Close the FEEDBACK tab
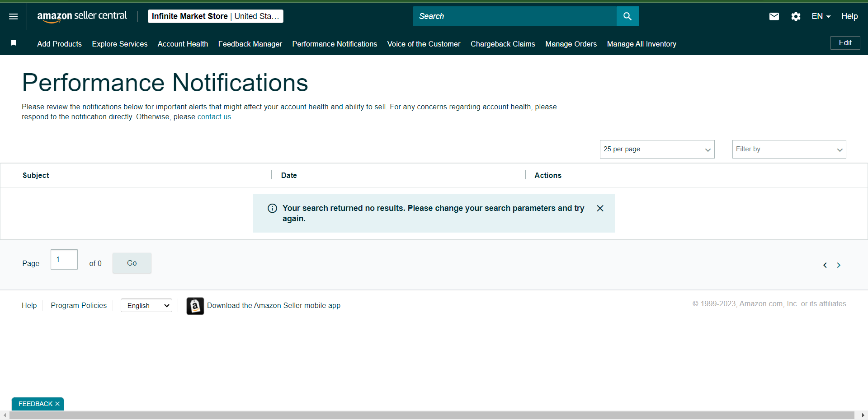 click(x=57, y=404)
